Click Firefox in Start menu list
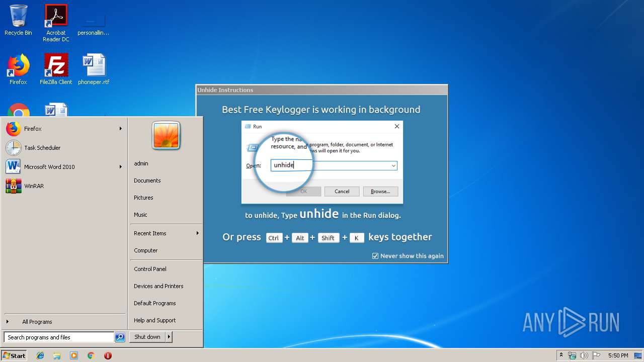Screen dimensions: 644x362 pyautogui.click(x=64, y=129)
